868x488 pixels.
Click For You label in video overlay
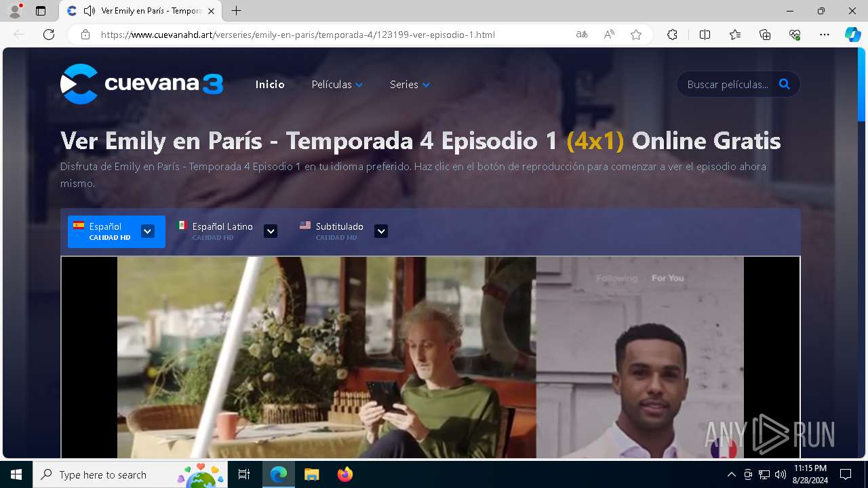coord(667,278)
